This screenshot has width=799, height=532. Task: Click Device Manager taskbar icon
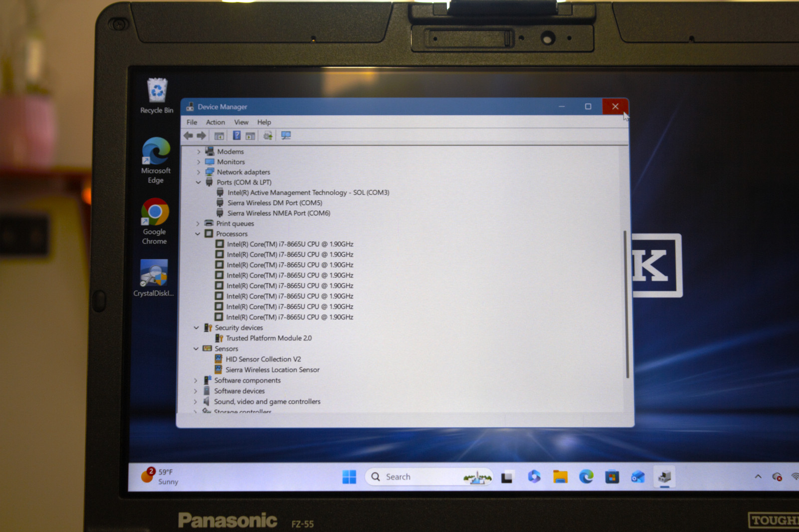point(665,477)
